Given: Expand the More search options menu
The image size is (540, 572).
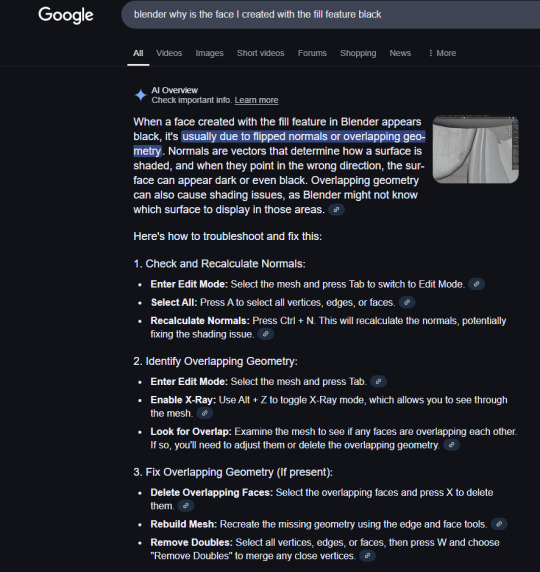Looking at the screenshot, I should (442, 53).
